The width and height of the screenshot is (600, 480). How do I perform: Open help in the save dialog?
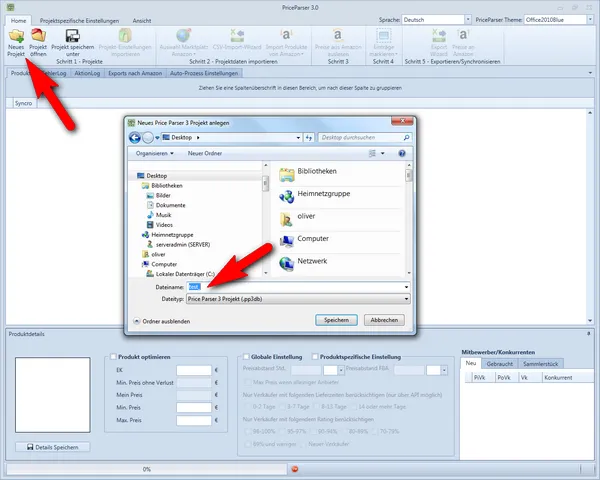coord(402,153)
